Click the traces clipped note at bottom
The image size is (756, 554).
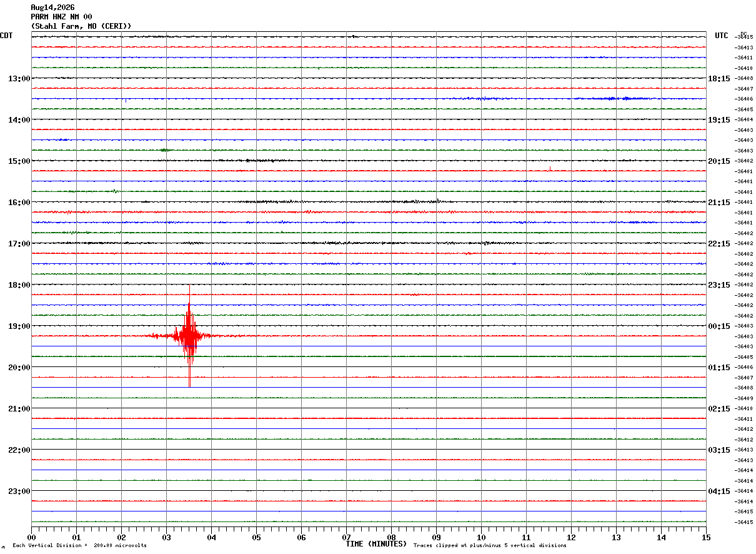(490, 546)
